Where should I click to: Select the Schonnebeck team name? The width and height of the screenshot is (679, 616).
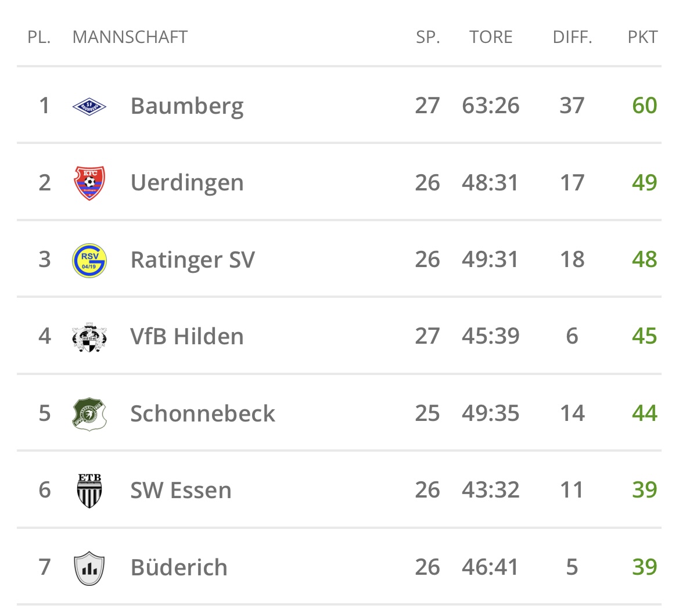(x=203, y=414)
